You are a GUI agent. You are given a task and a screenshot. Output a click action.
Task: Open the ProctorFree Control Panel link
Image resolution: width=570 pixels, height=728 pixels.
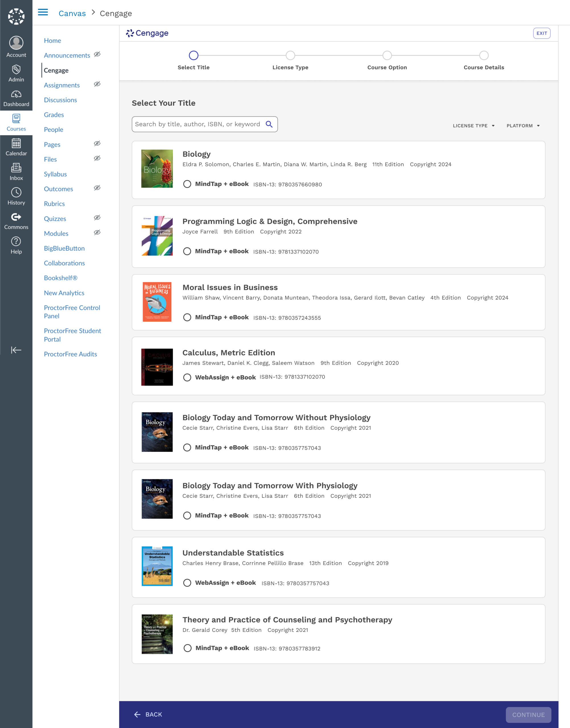pyautogui.click(x=72, y=312)
